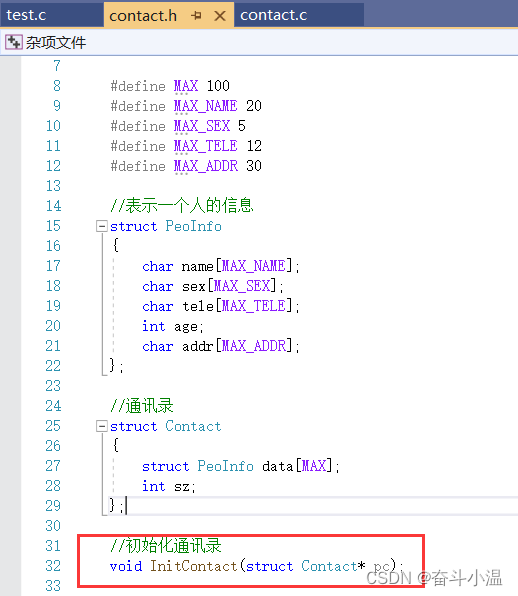The image size is (518, 596).
Task: Click the tele field on line 19
Action: coord(198,306)
